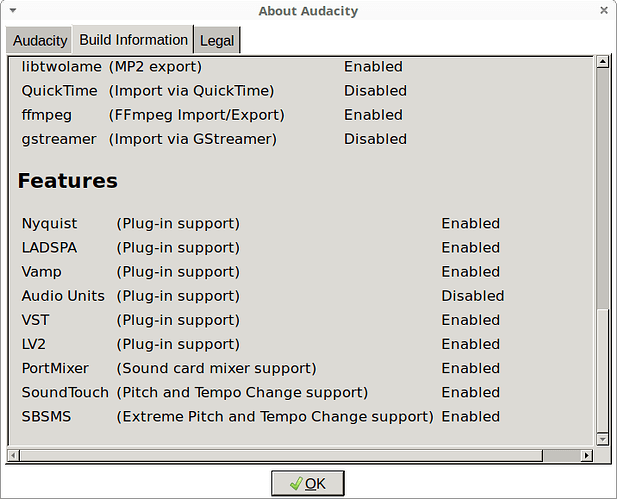Click the Features heading
This screenshot has width=617, height=499.
point(68,181)
